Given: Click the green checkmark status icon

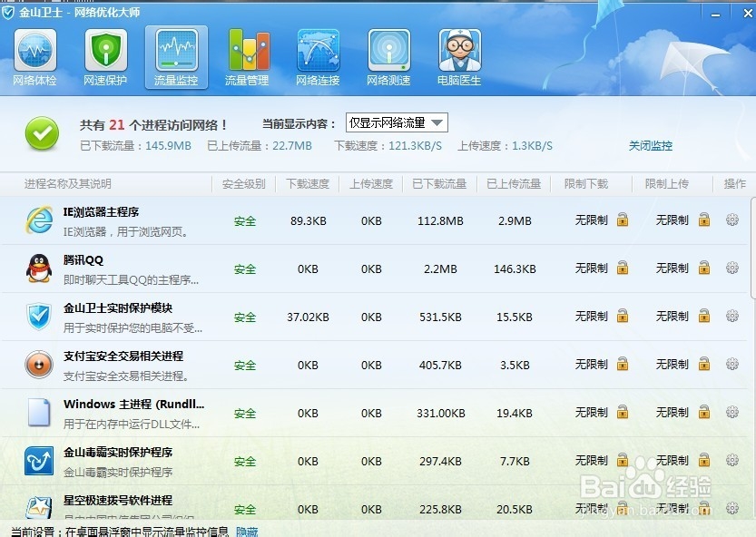Looking at the screenshot, I should click(42, 133).
